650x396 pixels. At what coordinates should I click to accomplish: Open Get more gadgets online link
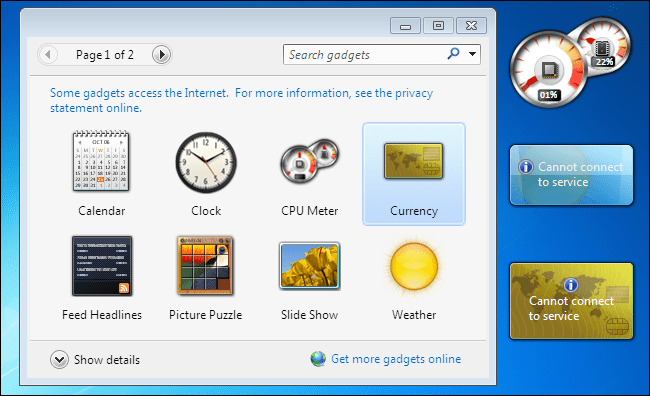click(396, 359)
